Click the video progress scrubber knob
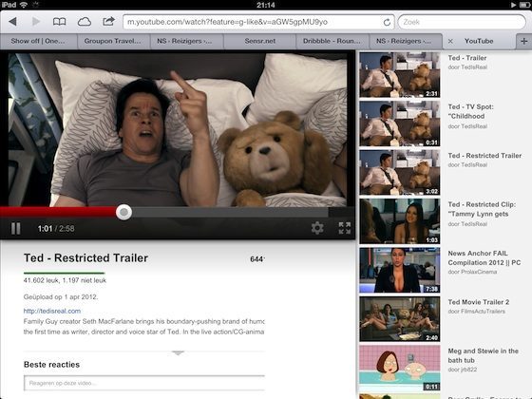This screenshot has width=532, height=399. click(x=123, y=213)
